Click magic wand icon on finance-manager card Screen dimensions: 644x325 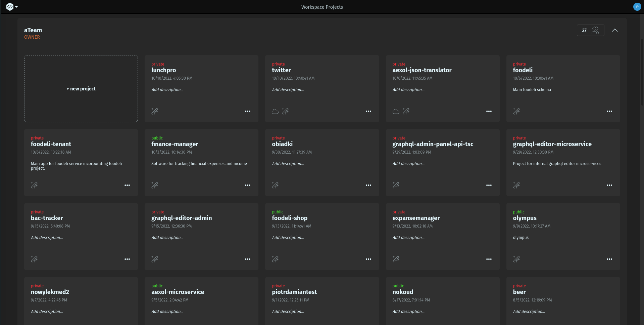pyautogui.click(x=155, y=185)
